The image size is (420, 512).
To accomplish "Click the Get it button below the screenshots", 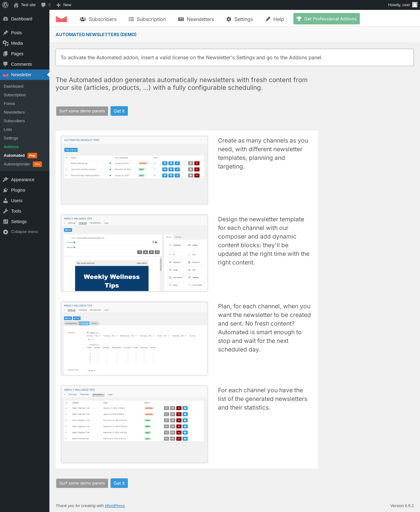I will click(119, 483).
